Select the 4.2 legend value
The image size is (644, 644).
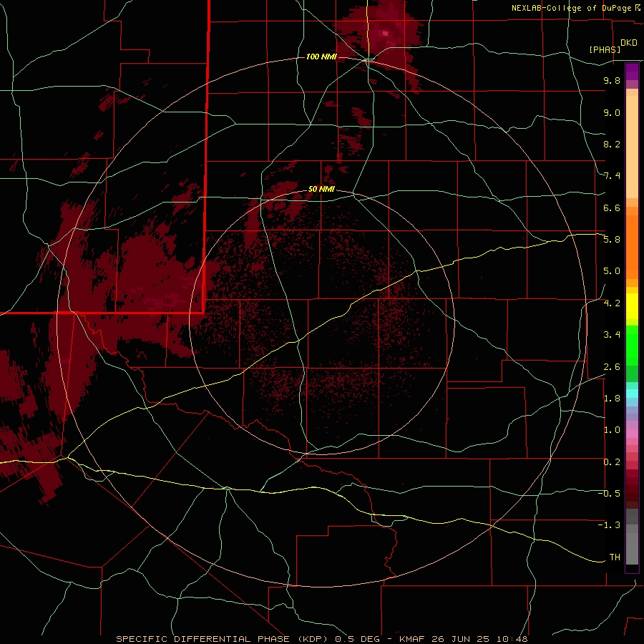pos(612,303)
